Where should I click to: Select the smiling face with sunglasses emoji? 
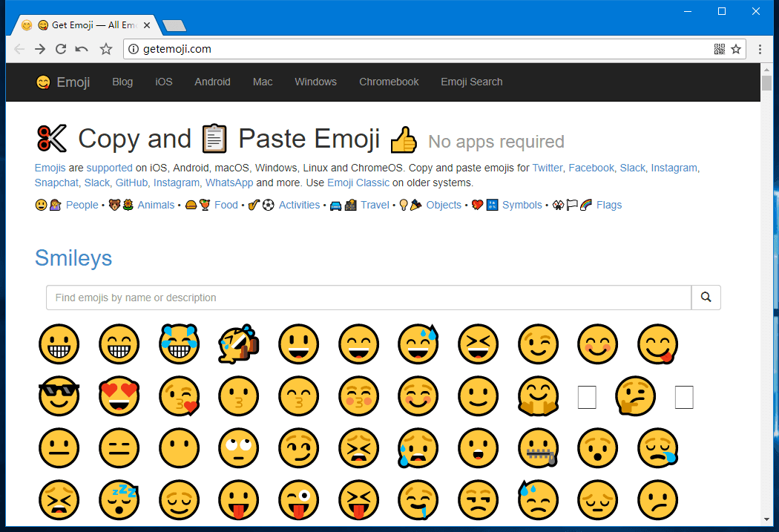pyautogui.click(x=59, y=396)
